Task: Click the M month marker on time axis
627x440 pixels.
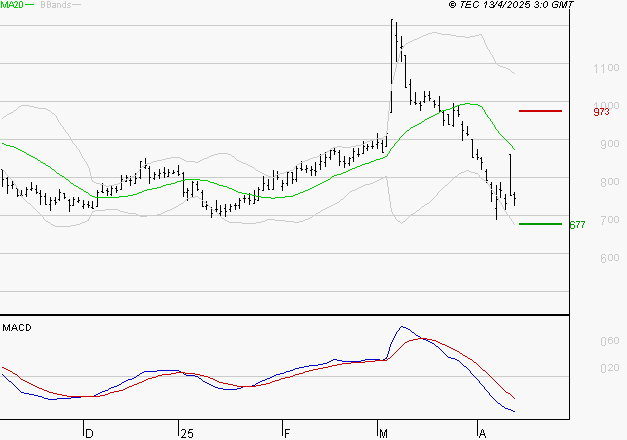Action: [x=383, y=434]
